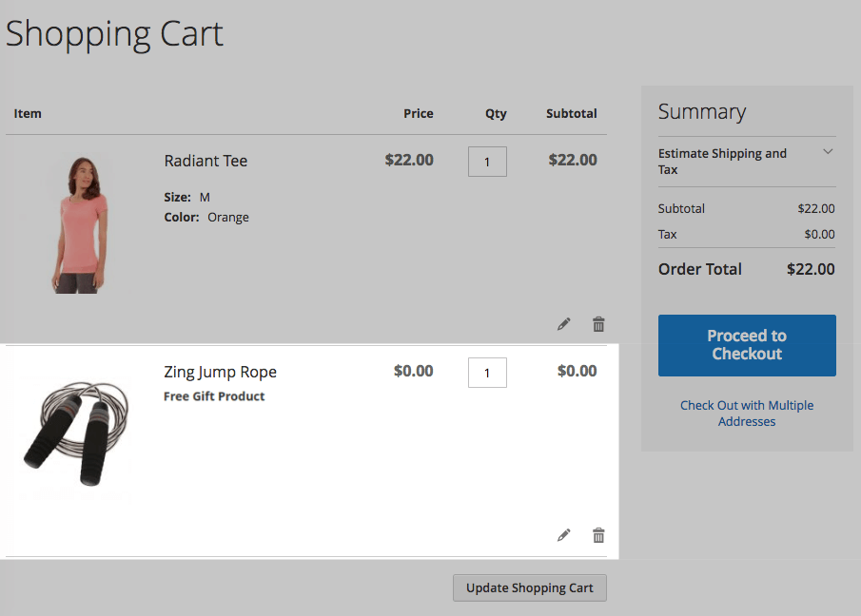Select the Order Total amount in Summary
The height and width of the screenshot is (616, 861).
click(x=811, y=269)
